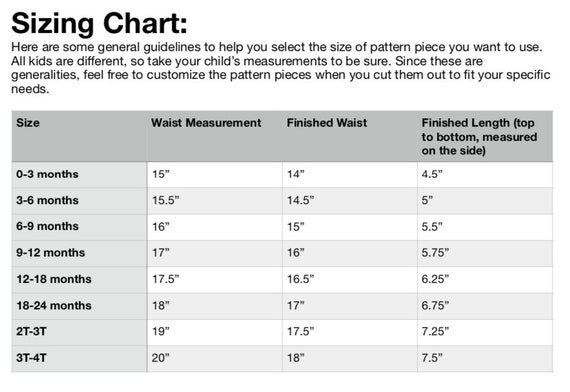570x392 pixels.
Task: Select the 3T-4T size row label
Action: pos(31,358)
